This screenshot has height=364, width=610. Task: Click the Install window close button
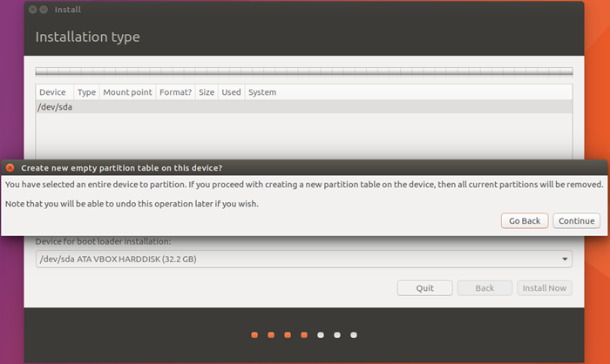[33, 10]
